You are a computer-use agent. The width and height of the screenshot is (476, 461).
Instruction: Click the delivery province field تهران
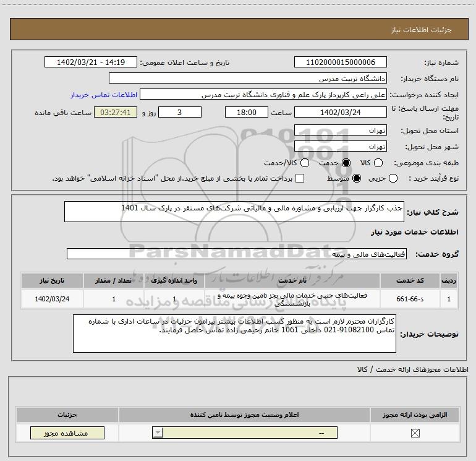point(340,131)
